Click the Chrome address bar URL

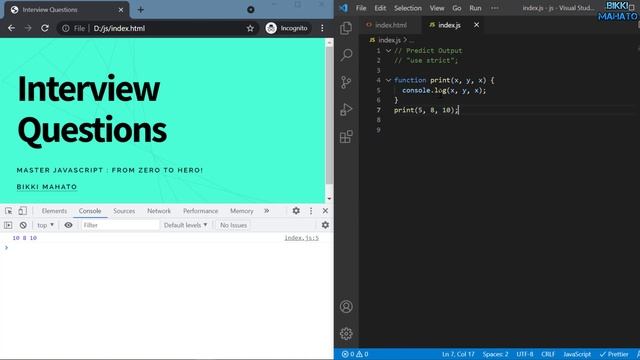(119, 28)
